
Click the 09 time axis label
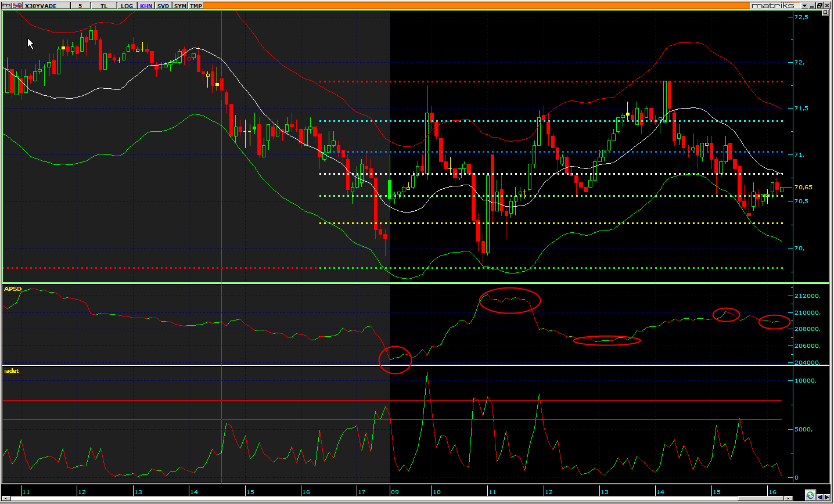(x=395, y=492)
